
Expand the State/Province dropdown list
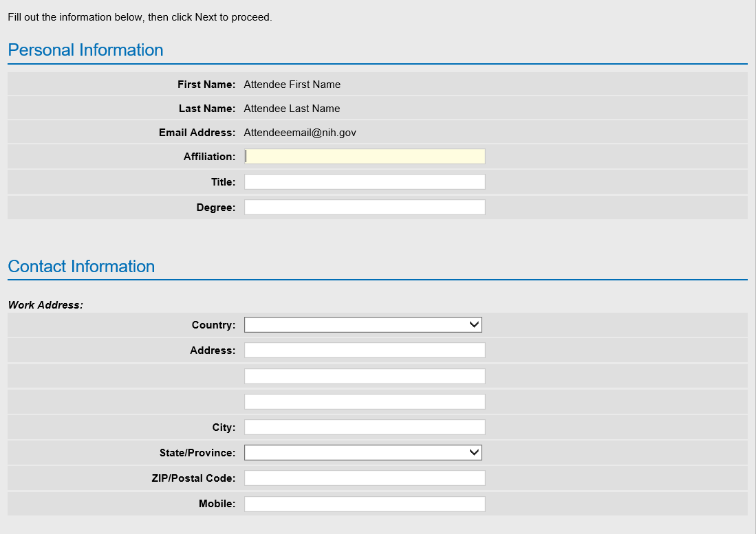[363, 452]
